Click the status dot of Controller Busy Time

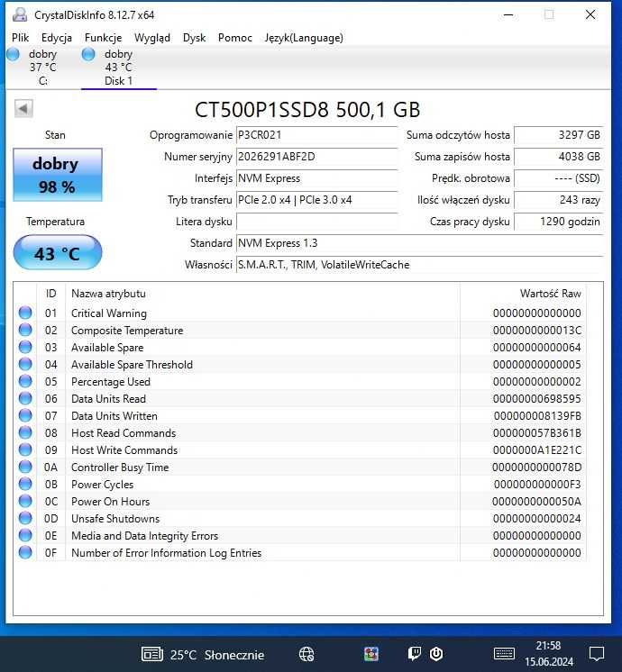[25, 468]
